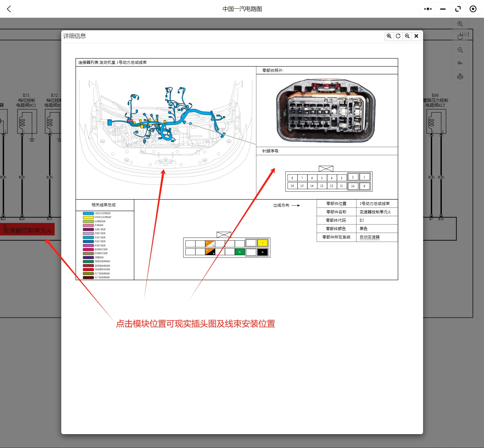Navigate back with the top-left chevron

(x=9, y=9)
